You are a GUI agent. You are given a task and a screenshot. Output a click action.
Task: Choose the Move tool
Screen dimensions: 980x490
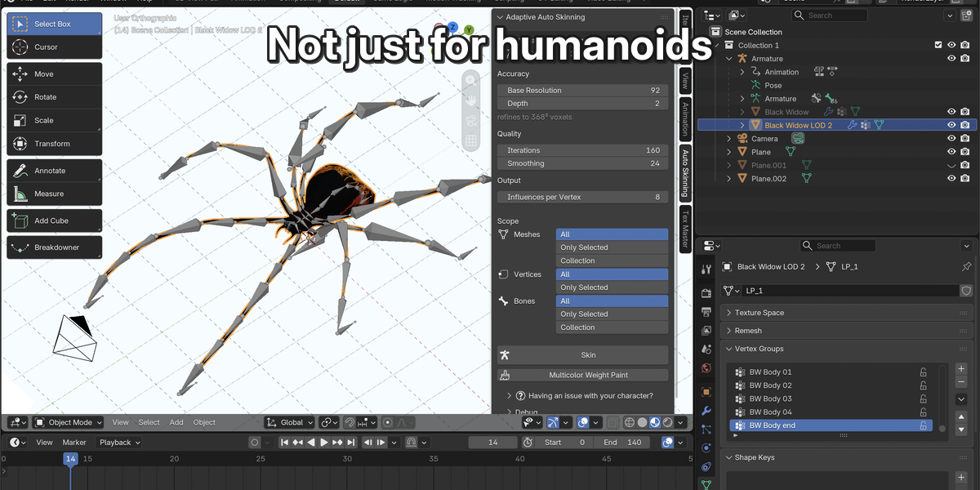(55, 73)
